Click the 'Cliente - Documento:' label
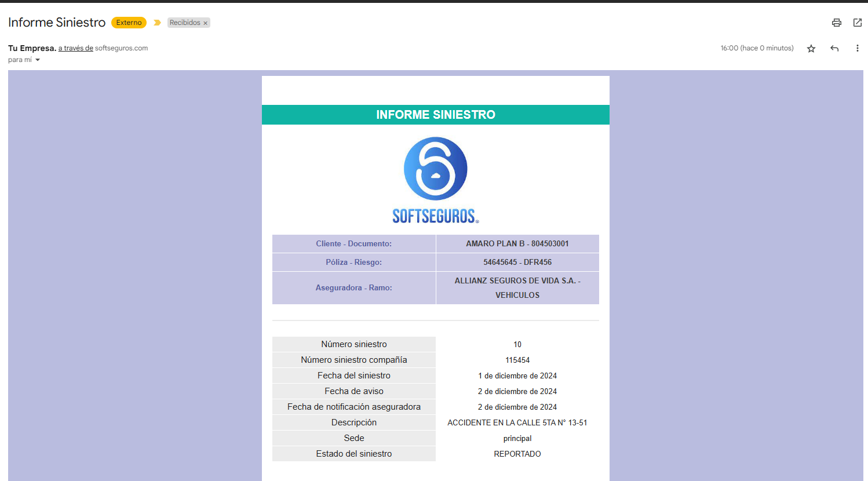 point(354,244)
